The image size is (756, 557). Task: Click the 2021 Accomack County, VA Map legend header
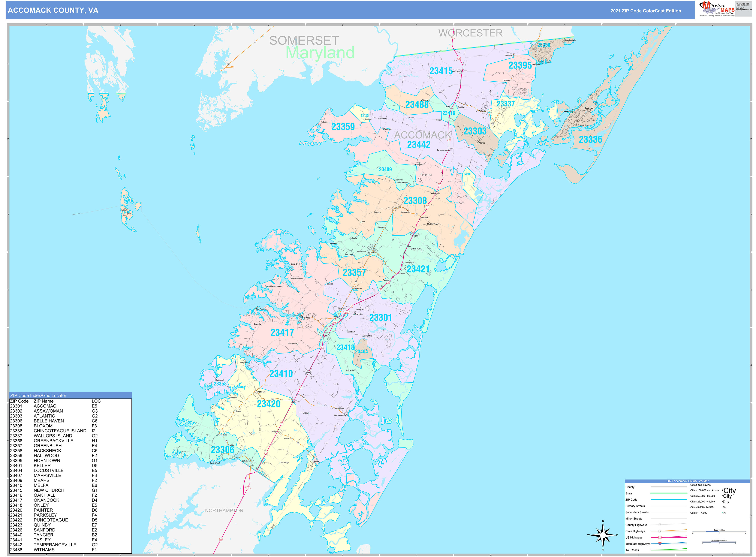coord(687,481)
